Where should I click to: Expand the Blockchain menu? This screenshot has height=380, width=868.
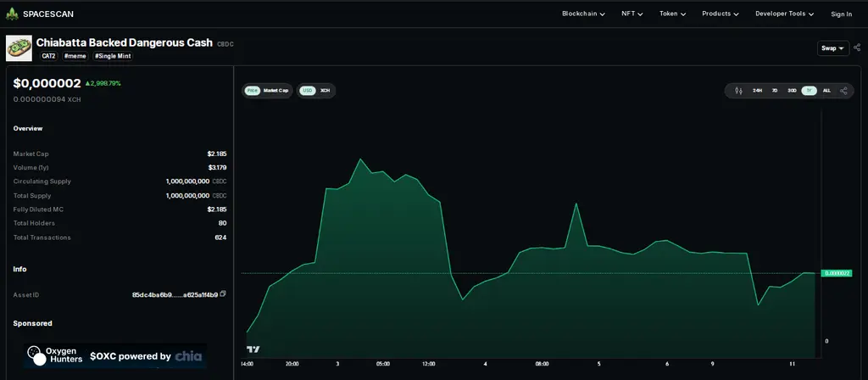(x=583, y=14)
